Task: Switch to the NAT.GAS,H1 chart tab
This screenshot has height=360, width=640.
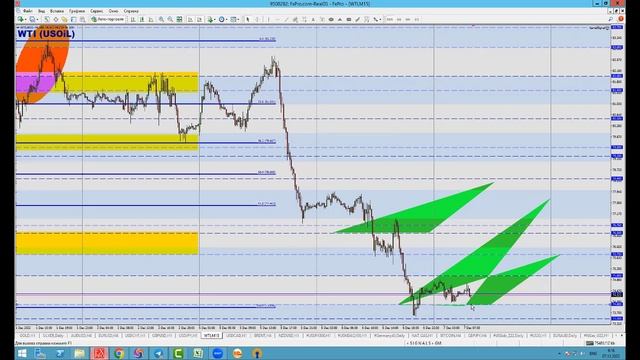Action: coord(422,336)
